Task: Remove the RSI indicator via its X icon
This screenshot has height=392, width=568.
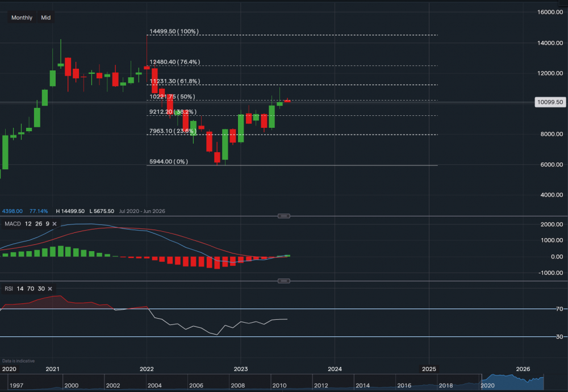Action: point(49,289)
